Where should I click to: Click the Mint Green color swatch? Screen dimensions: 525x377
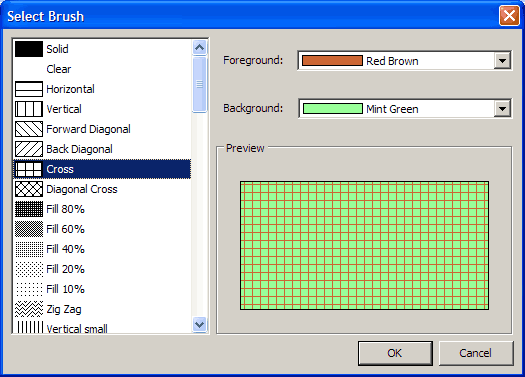pos(332,108)
